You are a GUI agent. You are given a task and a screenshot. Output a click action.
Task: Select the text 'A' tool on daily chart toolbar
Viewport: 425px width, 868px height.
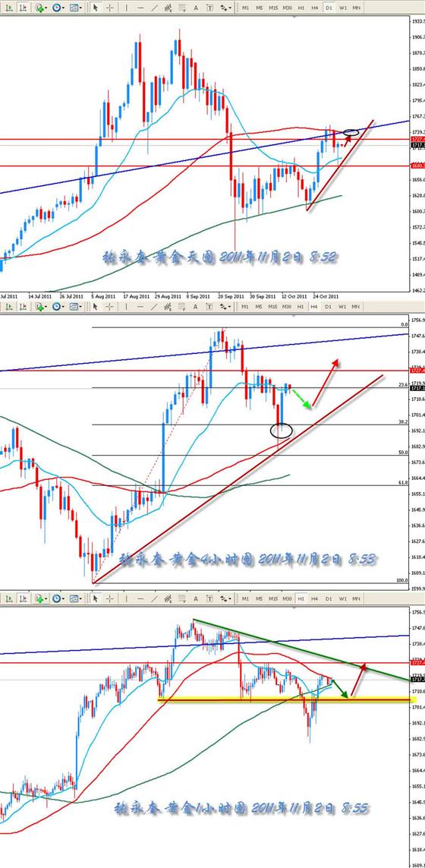[196, 8]
